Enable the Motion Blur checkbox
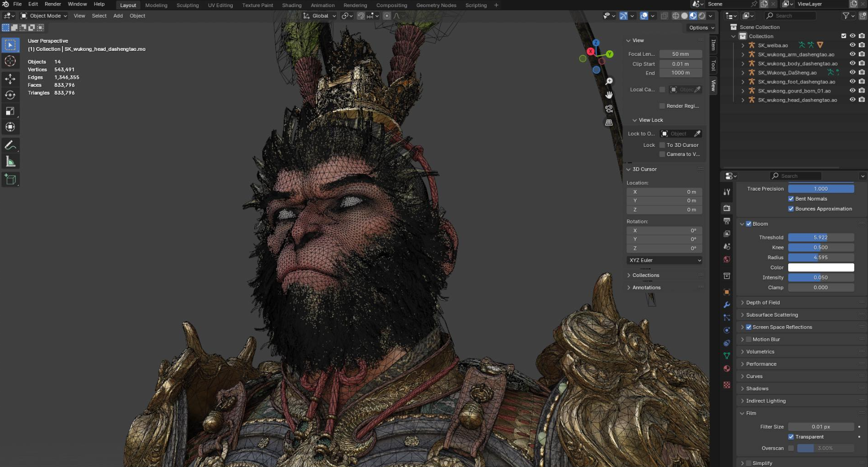Viewport: 868px width, 467px height. (749, 339)
